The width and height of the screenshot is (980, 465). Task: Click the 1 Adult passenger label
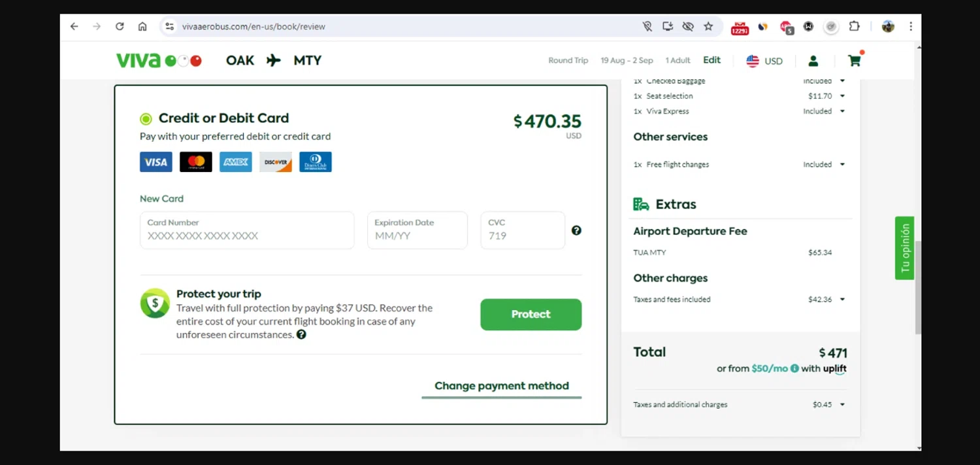pyautogui.click(x=678, y=60)
